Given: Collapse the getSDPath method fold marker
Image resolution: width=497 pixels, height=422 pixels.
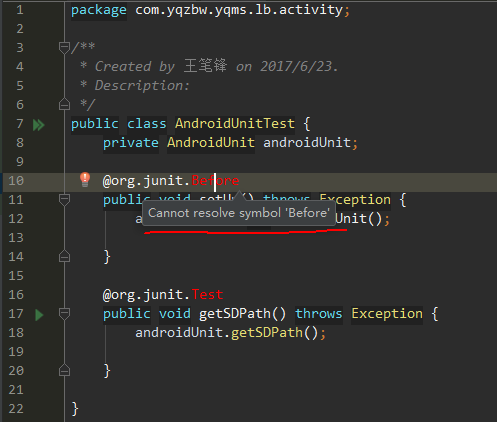Looking at the screenshot, I should (x=64, y=313).
